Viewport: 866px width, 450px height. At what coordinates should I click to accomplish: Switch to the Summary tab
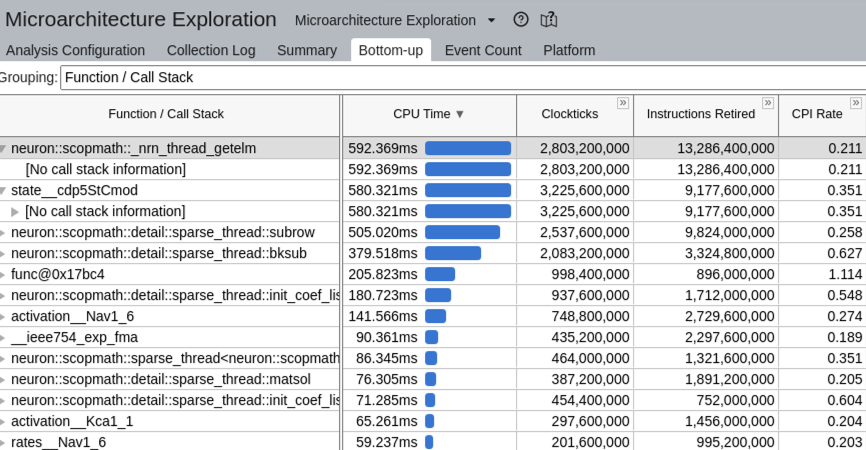(306, 50)
